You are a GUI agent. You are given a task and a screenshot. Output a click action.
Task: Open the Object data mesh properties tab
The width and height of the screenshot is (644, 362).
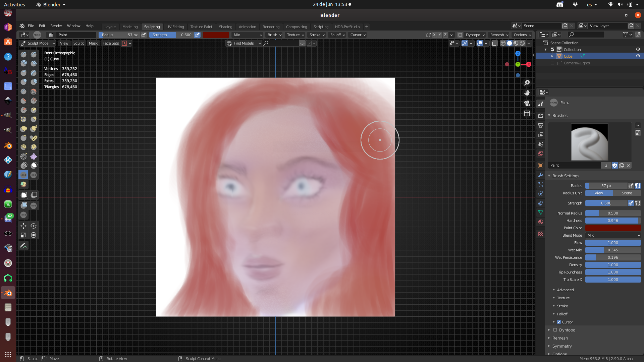point(541,213)
